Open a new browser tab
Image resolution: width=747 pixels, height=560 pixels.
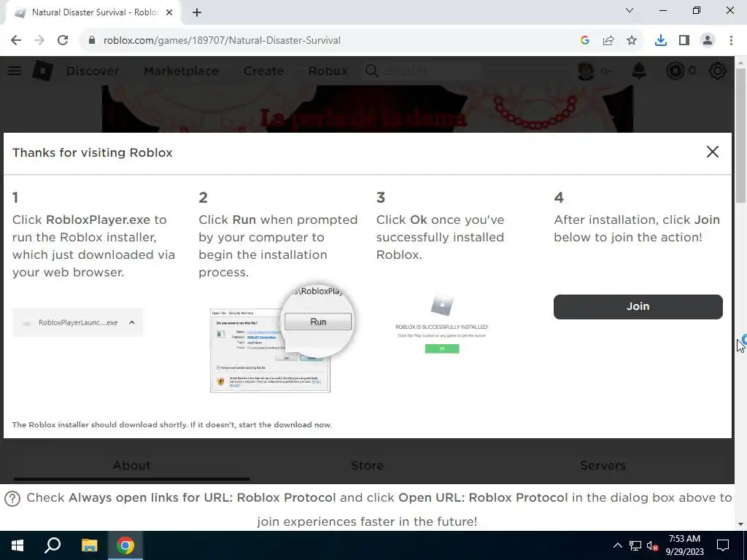pos(197,12)
